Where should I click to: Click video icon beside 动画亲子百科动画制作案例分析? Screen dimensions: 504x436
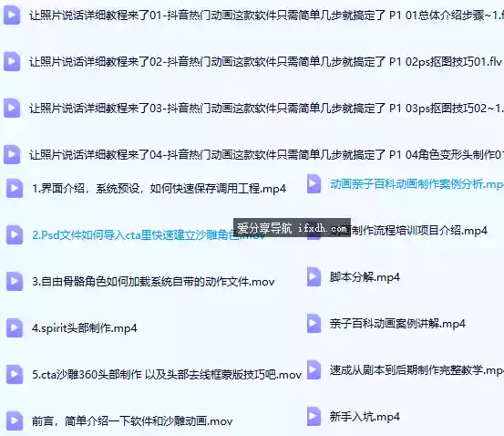[314, 183]
